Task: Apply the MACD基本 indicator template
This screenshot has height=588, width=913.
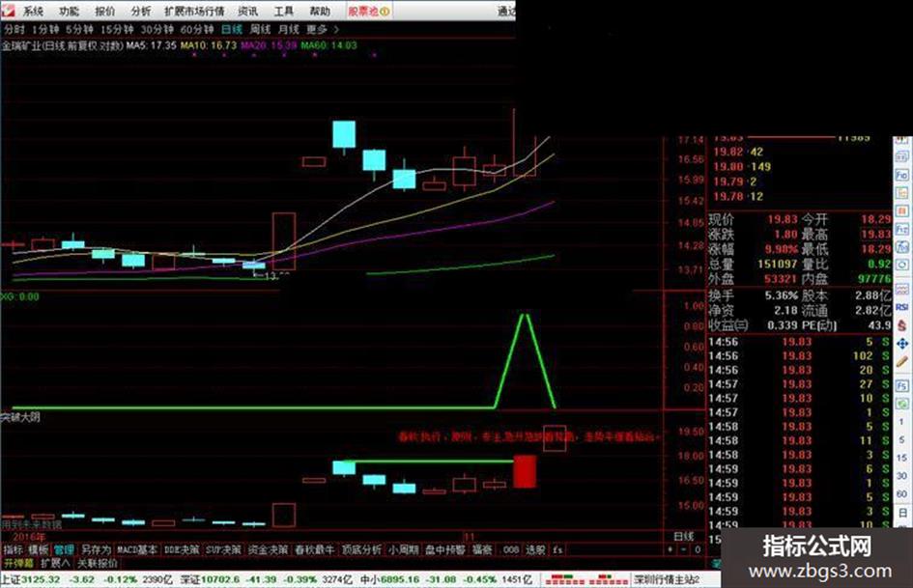Action: click(137, 549)
